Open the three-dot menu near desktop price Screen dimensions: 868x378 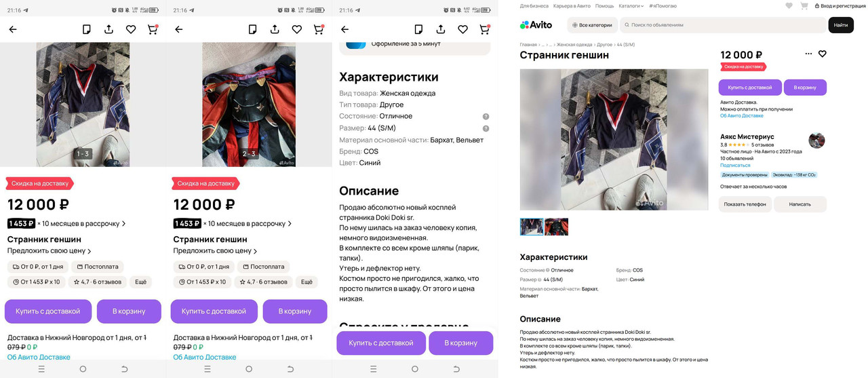808,54
